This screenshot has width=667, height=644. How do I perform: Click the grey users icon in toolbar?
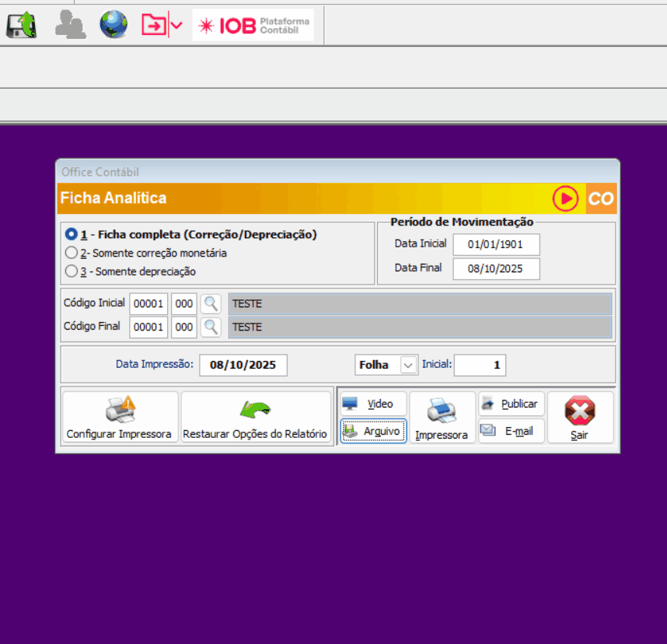[x=70, y=25]
